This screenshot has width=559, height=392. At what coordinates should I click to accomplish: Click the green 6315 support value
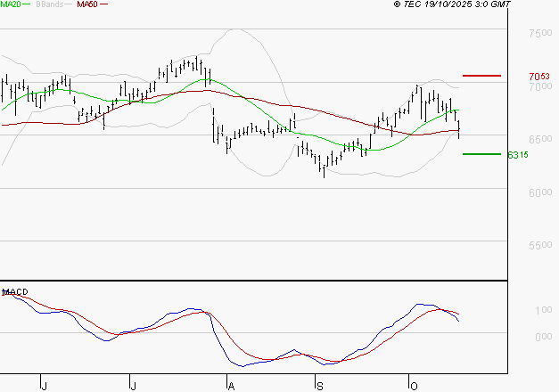tap(518, 155)
